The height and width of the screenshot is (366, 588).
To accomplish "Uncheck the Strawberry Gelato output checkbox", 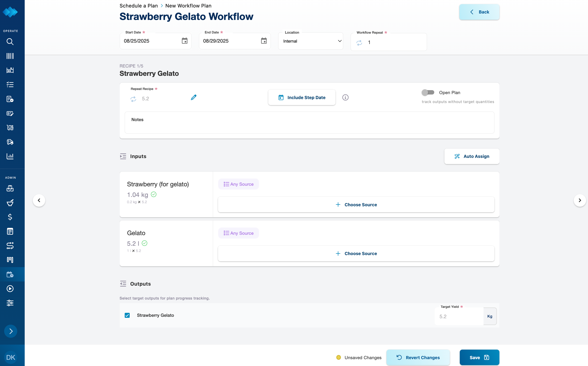I will [127, 315].
